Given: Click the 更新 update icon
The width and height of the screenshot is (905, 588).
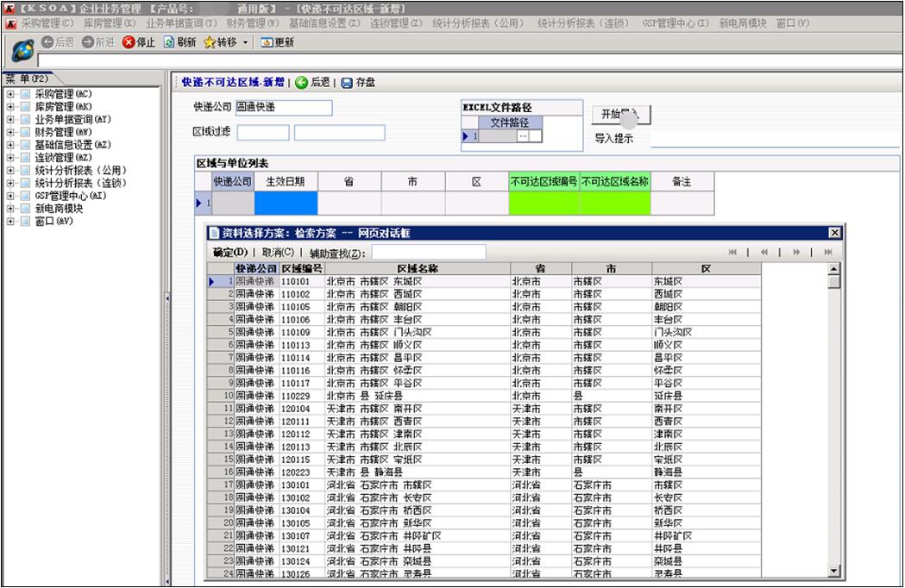Looking at the screenshot, I should click(267, 41).
